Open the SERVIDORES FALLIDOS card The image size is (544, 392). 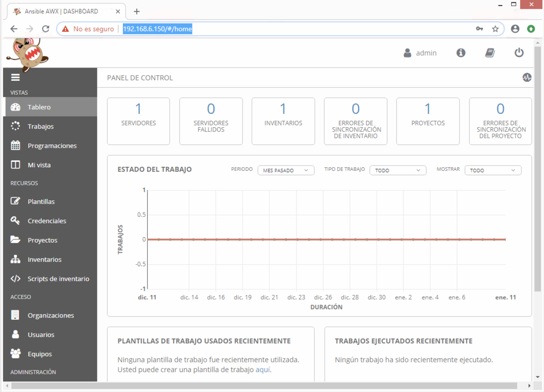211,121
